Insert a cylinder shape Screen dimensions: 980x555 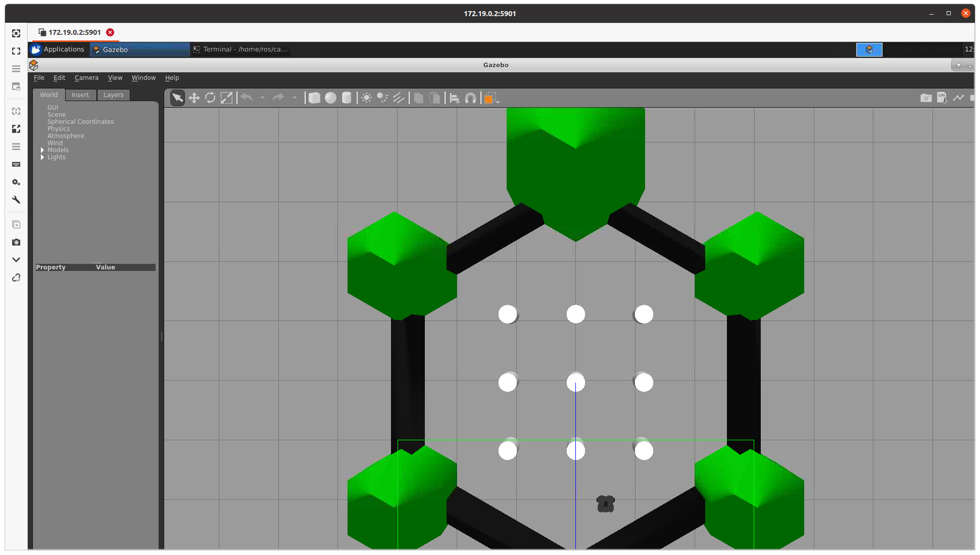coord(347,98)
